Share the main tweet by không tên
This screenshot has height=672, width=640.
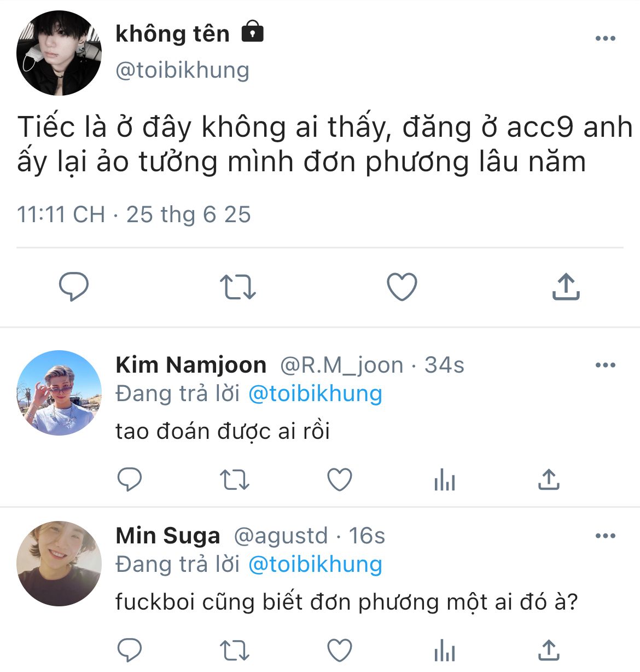click(566, 286)
